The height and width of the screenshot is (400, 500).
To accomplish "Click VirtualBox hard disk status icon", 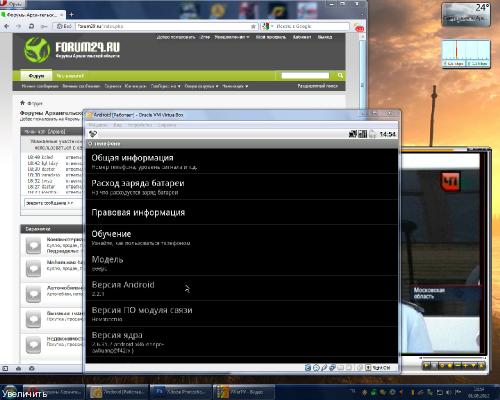I will point(308,368).
